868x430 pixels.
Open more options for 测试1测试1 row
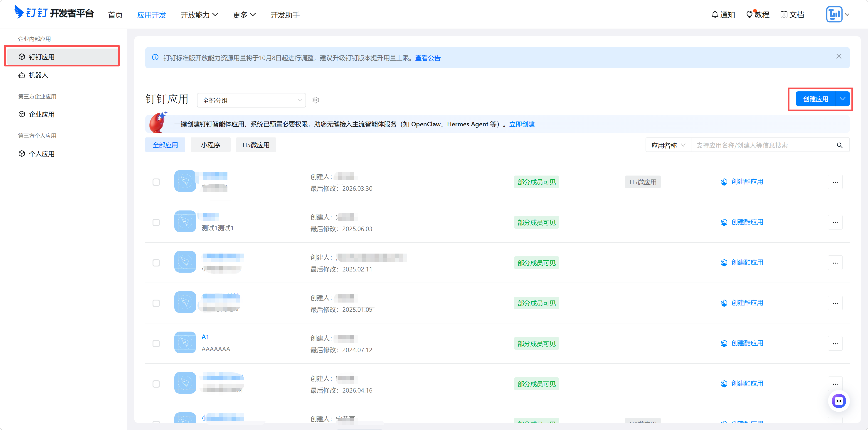pyautogui.click(x=835, y=222)
